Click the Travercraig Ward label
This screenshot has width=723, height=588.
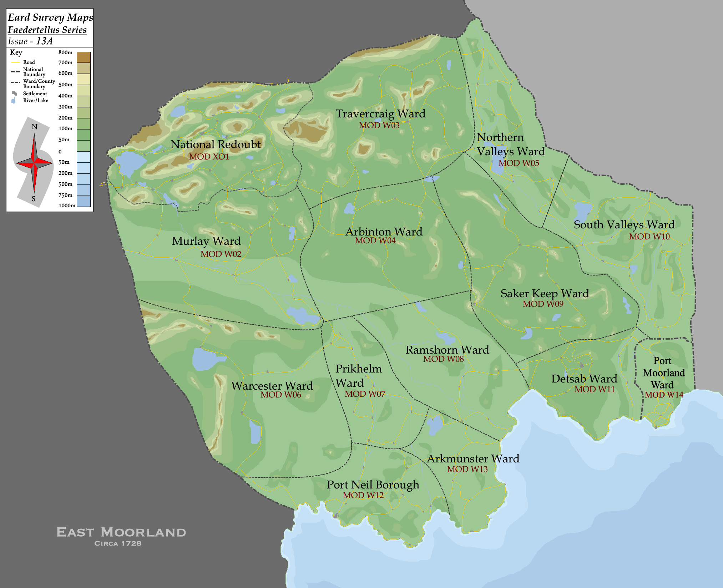(380, 114)
